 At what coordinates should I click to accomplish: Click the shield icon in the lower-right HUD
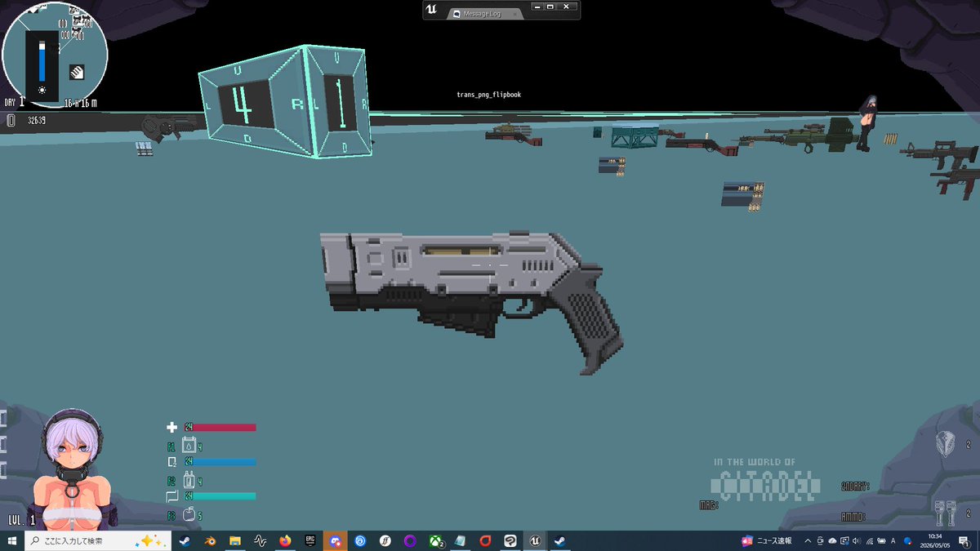945,445
